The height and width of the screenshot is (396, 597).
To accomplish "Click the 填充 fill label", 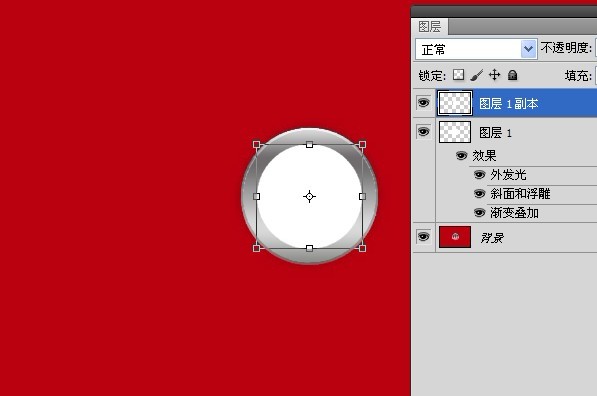I will click(x=578, y=75).
